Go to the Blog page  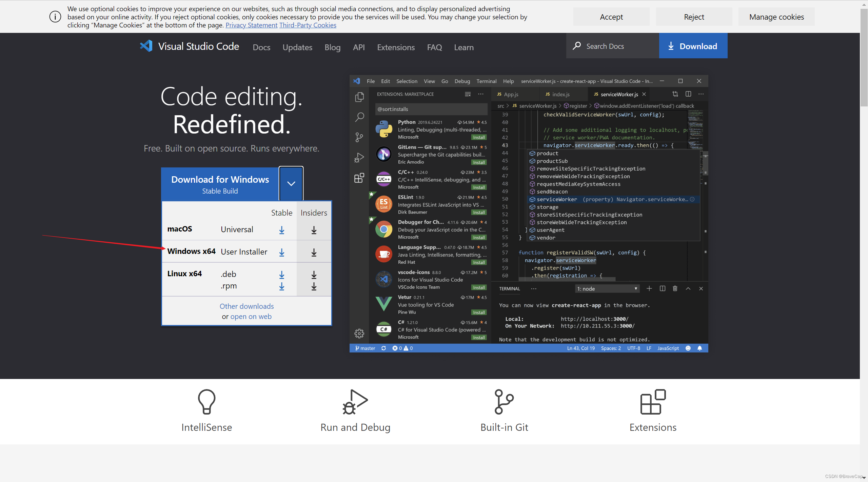[332, 47]
